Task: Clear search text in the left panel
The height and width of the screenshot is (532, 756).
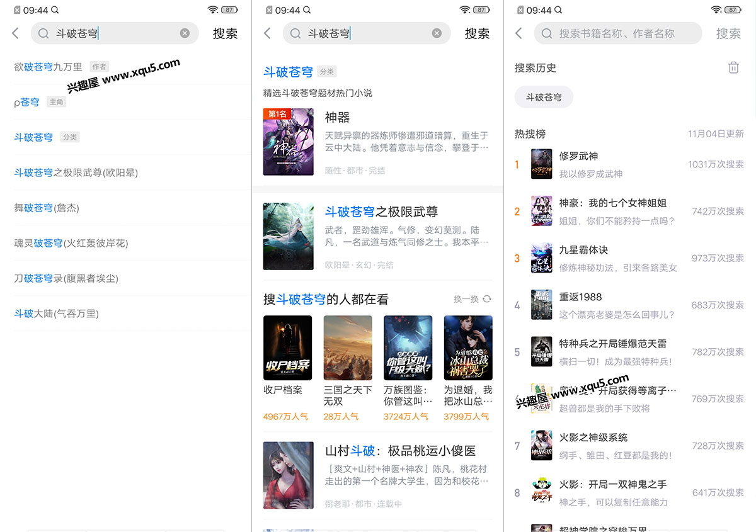Action: coord(185,33)
